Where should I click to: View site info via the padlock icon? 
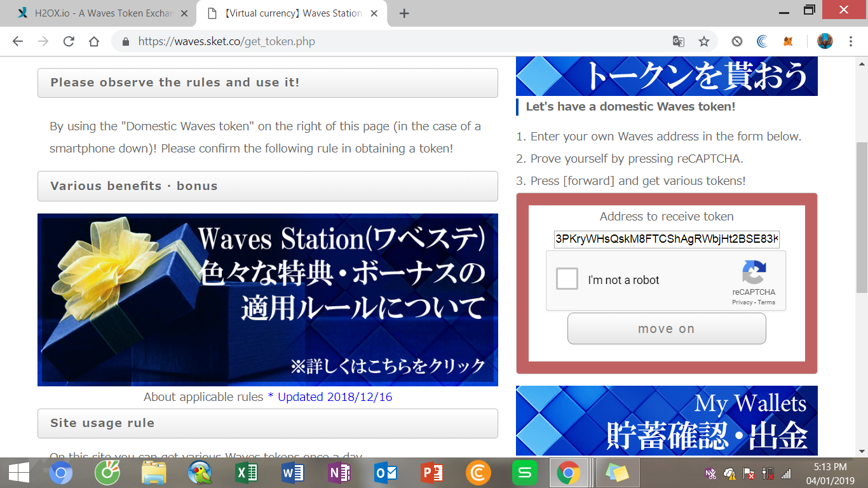click(x=127, y=40)
